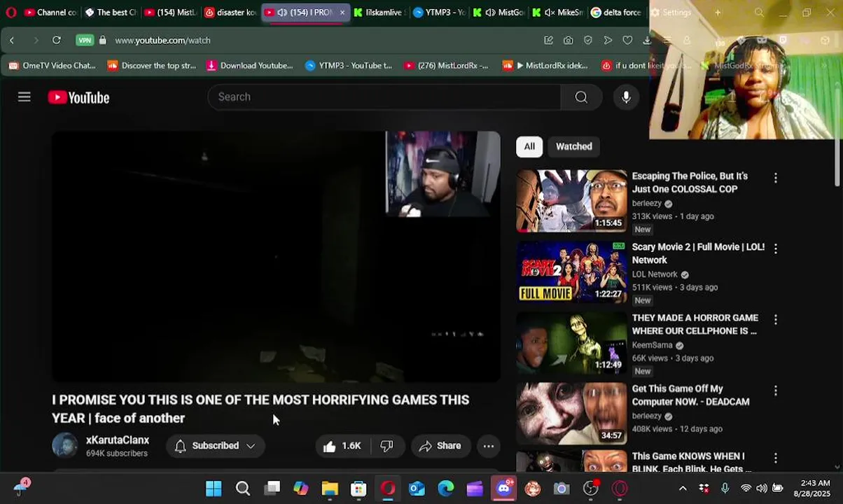Open the Download Youtube bookmark

pos(250,66)
